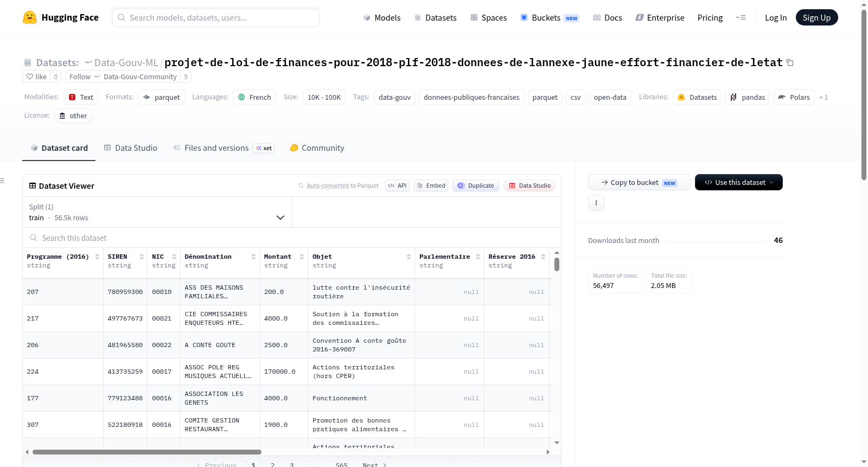Open the Files and versions tab

224,148
